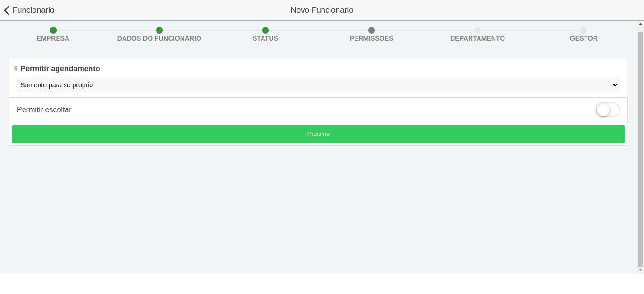Click the green DADOS DO FUNCIONARIO step dot
This screenshot has height=294, width=644.
coord(159,30)
